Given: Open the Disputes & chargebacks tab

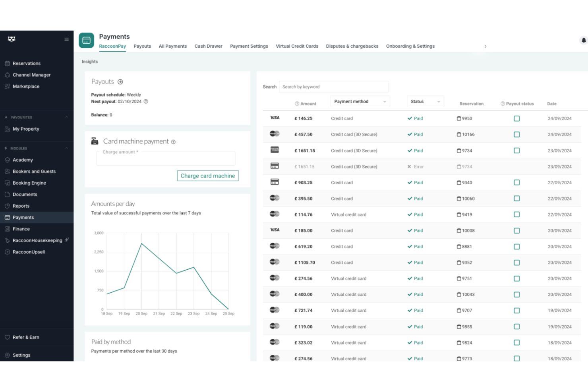Looking at the screenshot, I should (x=352, y=46).
